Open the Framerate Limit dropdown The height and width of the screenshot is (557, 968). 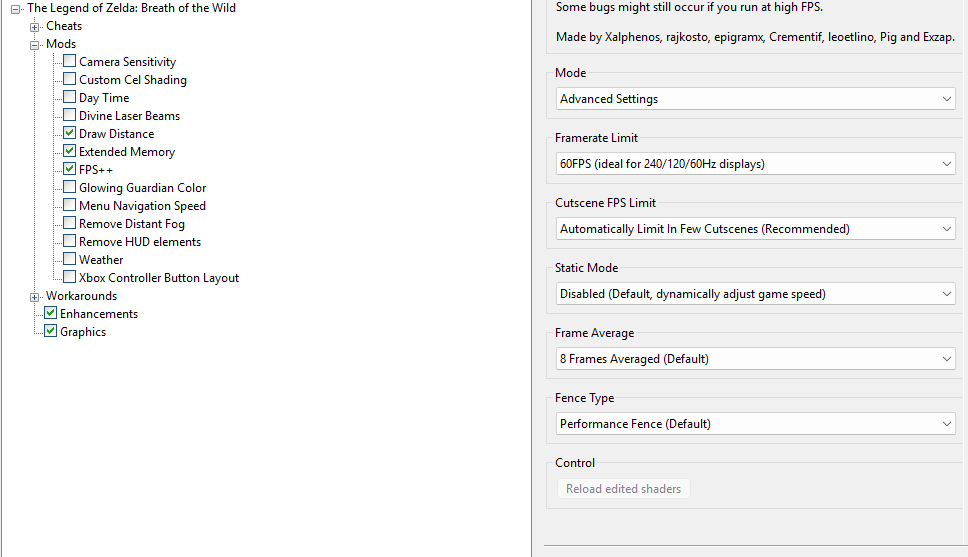756,164
